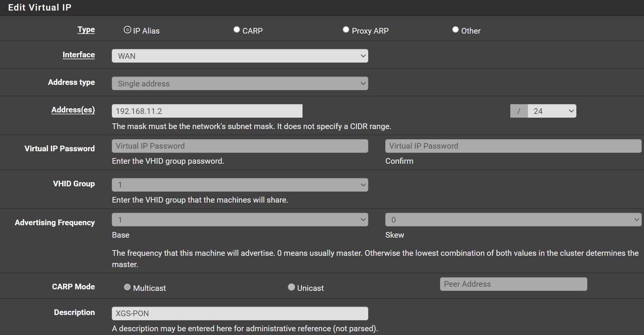Click the advertising frequency explanation text
Image resolution: width=644 pixels, height=335 pixels.
[x=375, y=259]
